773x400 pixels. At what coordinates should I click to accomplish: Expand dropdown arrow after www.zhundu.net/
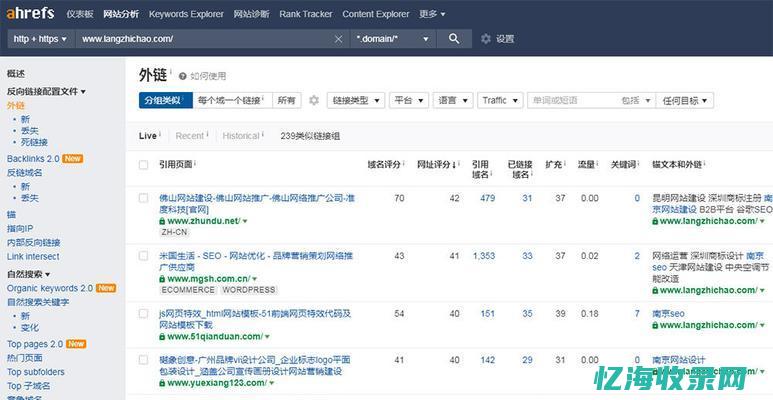coord(245,221)
